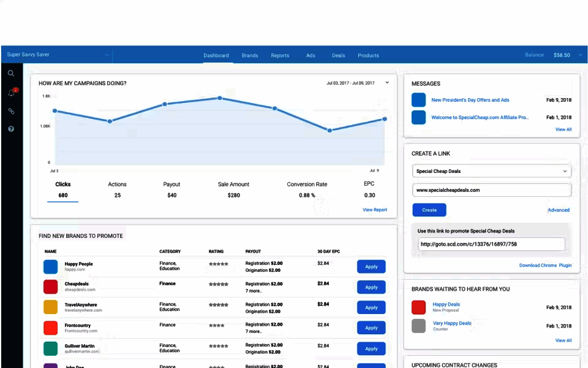Click the gray Very Happy Deals icon
This screenshot has width=588, height=368.
[418, 326]
